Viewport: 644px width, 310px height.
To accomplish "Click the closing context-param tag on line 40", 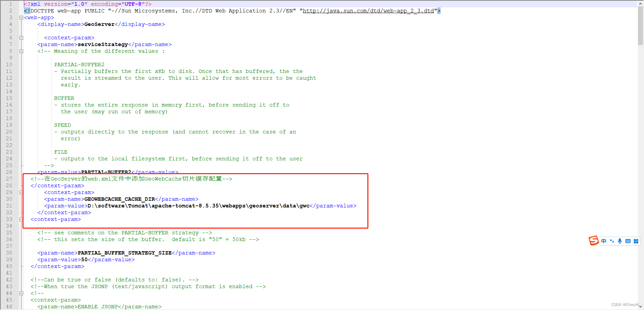I will click(x=57, y=266).
